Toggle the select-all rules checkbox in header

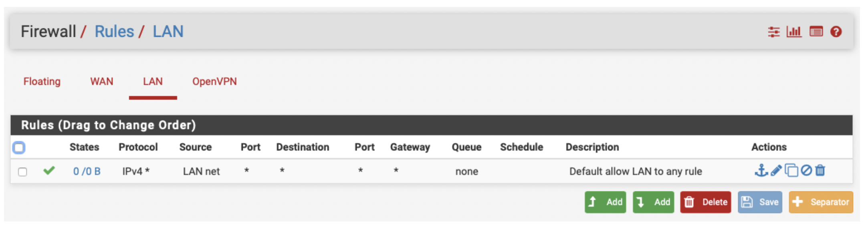19,148
